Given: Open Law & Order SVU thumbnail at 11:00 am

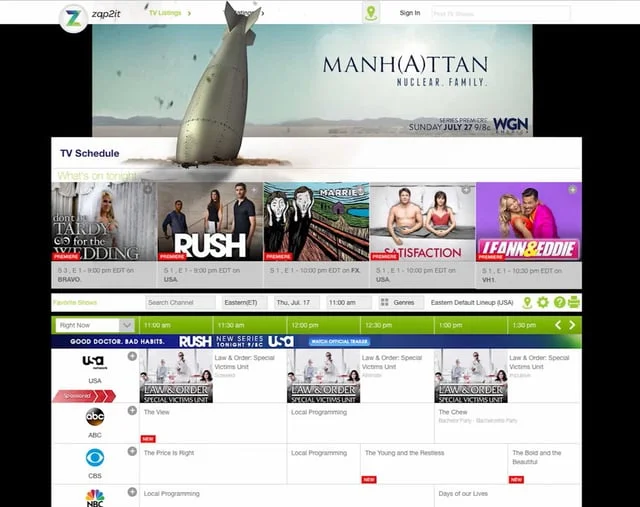Looking at the screenshot, I should pos(176,376).
